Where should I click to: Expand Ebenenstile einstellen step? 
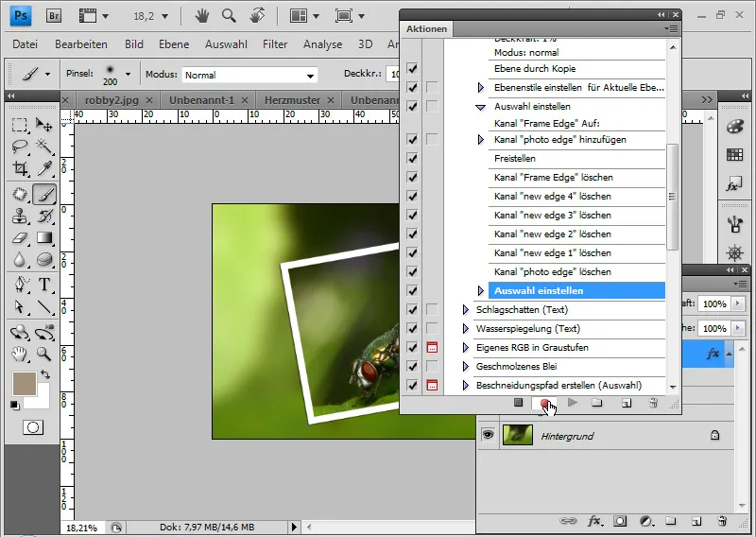pyautogui.click(x=481, y=87)
